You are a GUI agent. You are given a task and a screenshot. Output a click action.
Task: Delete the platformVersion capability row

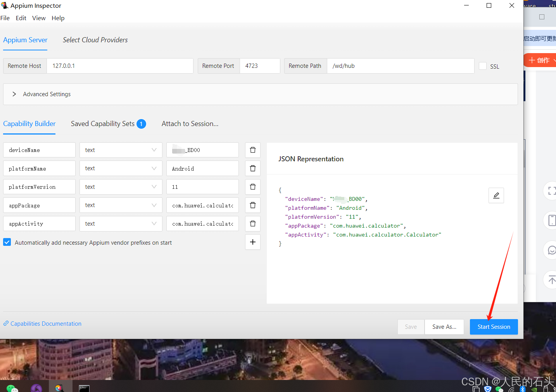[253, 187]
